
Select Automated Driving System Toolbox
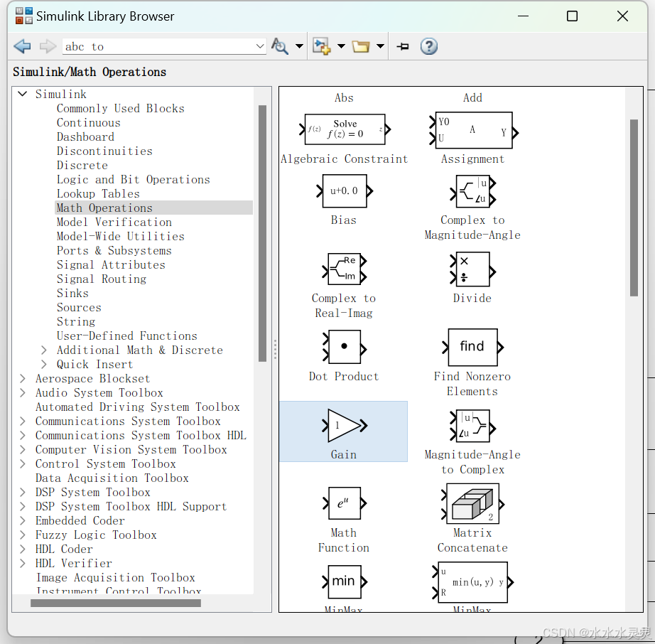coord(137,407)
